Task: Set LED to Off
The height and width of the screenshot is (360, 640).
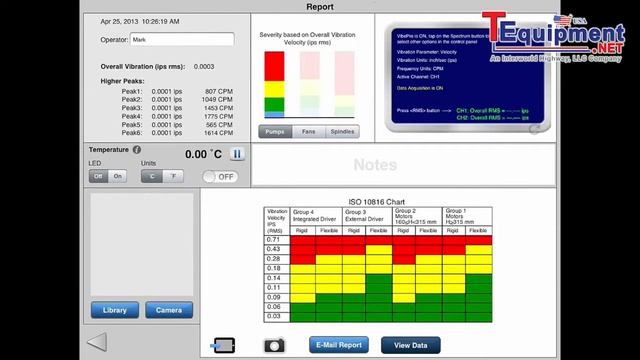Action: (x=98, y=176)
